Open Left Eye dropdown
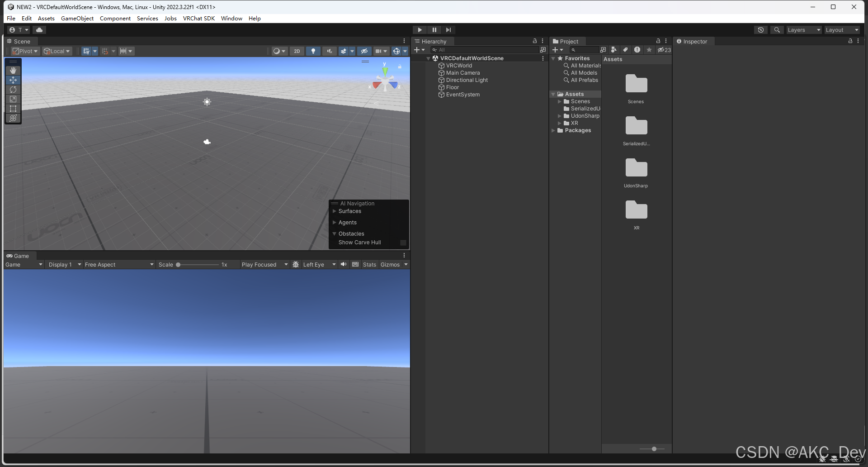Image resolution: width=868 pixels, height=467 pixels. click(319, 265)
